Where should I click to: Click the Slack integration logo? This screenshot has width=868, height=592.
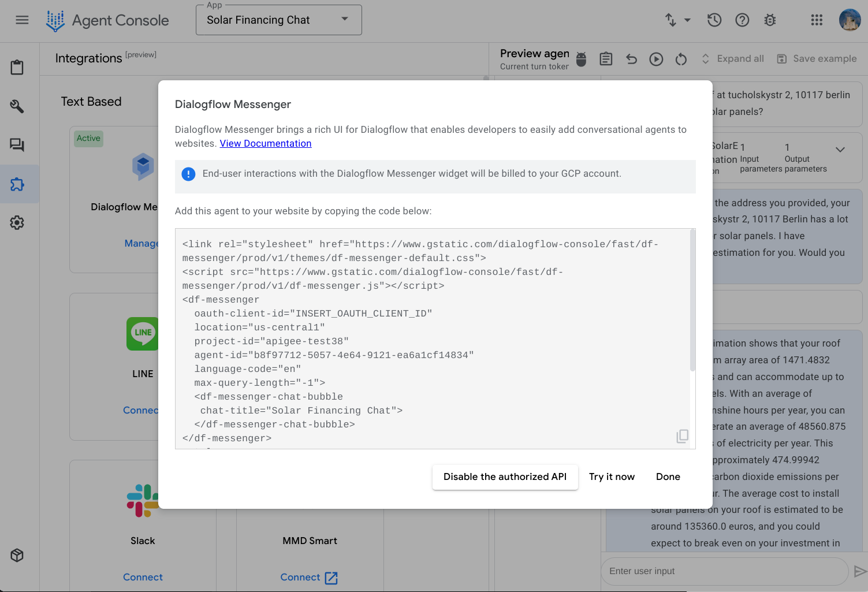tap(143, 501)
